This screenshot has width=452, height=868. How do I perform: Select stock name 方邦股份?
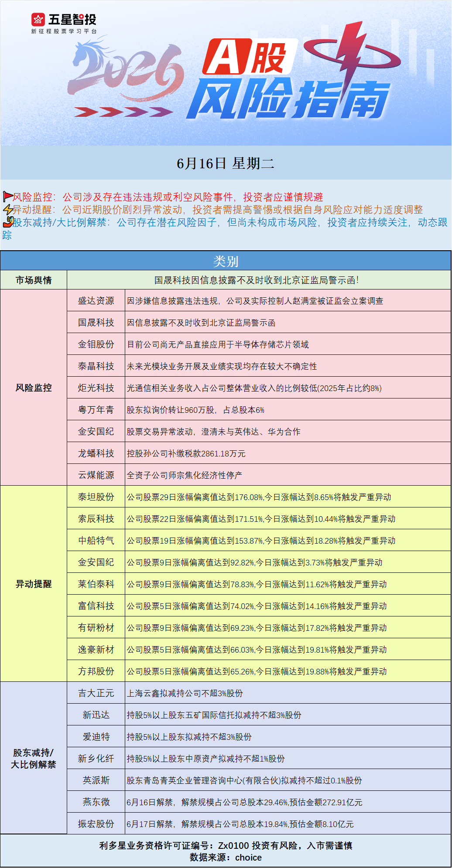point(96,671)
